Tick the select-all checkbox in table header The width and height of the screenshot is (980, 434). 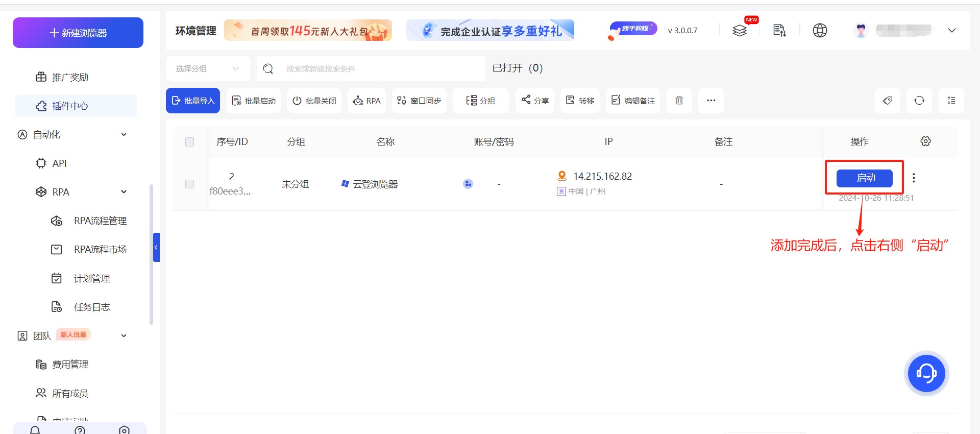tap(189, 142)
